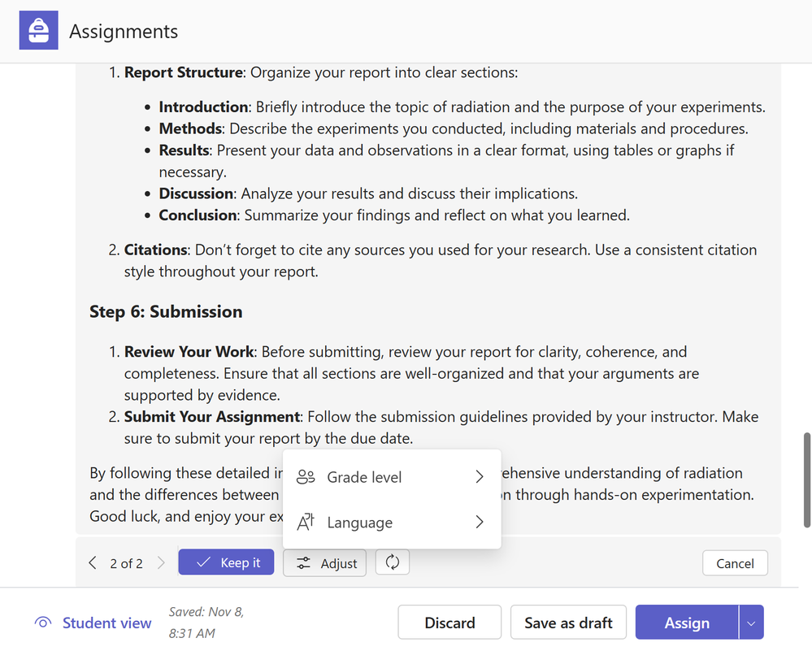Go to previous generated version arrow
812x651 pixels.
pos(93,563)
